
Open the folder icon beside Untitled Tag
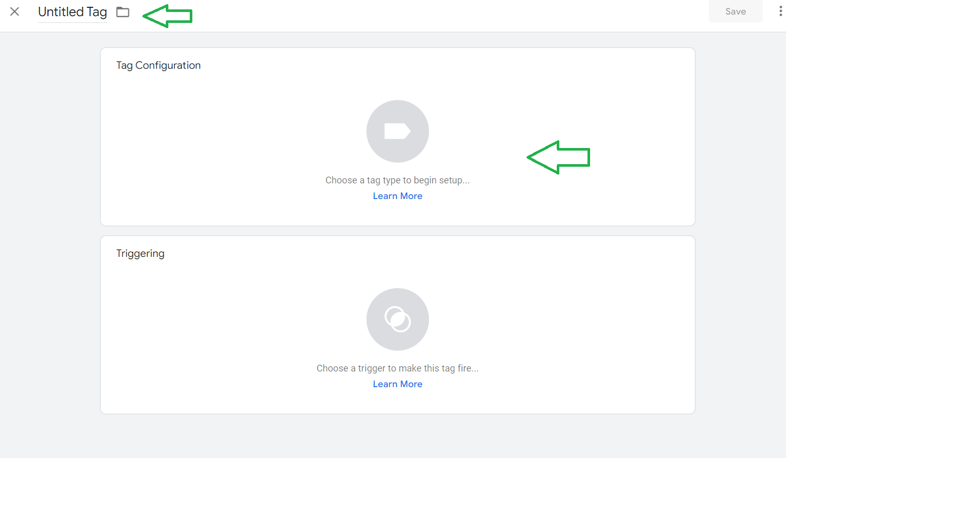123,12
